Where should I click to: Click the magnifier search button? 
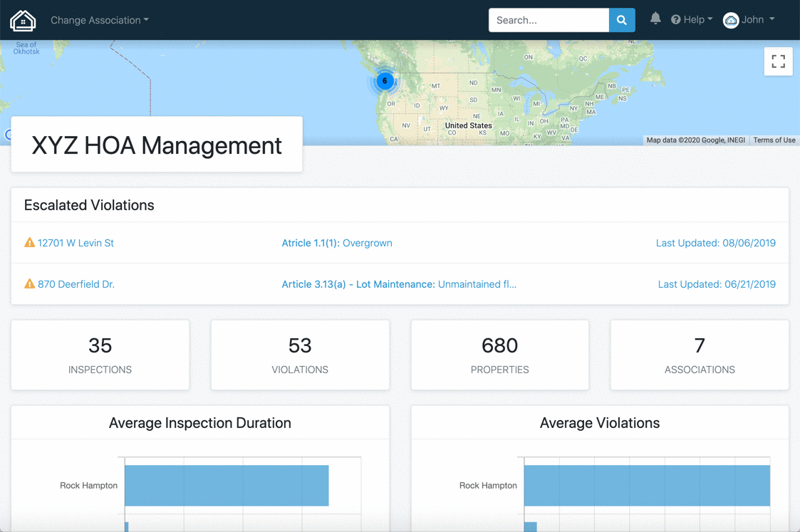[x=621, y=20]
